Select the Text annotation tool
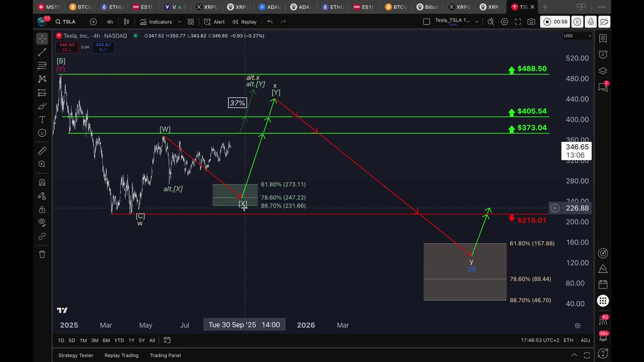This screenshot has height=362, width=644. coord(42,120)
